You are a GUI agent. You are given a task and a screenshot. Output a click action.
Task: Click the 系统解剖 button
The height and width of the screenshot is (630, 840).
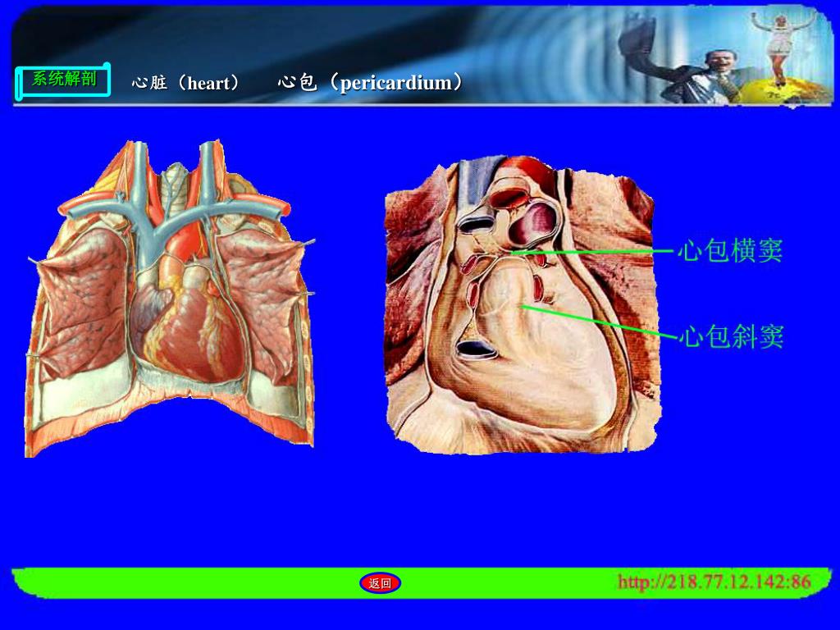point(62,80)
